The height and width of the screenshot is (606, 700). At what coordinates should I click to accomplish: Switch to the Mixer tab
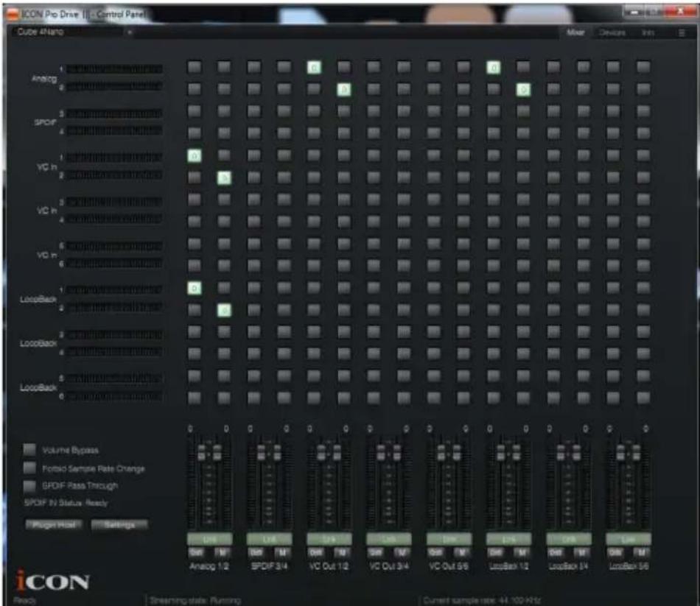click(575, 32)
